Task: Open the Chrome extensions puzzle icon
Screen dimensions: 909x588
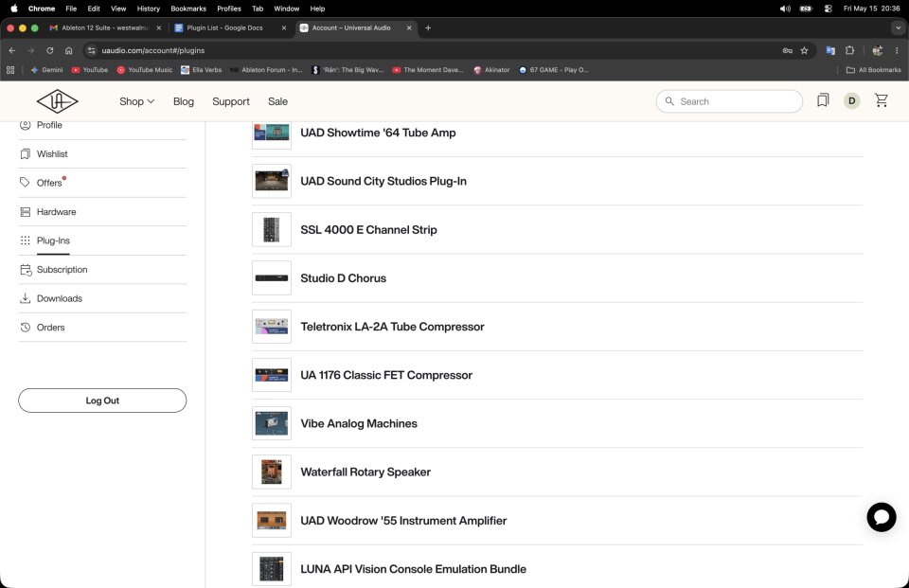Action: [849, 50]
